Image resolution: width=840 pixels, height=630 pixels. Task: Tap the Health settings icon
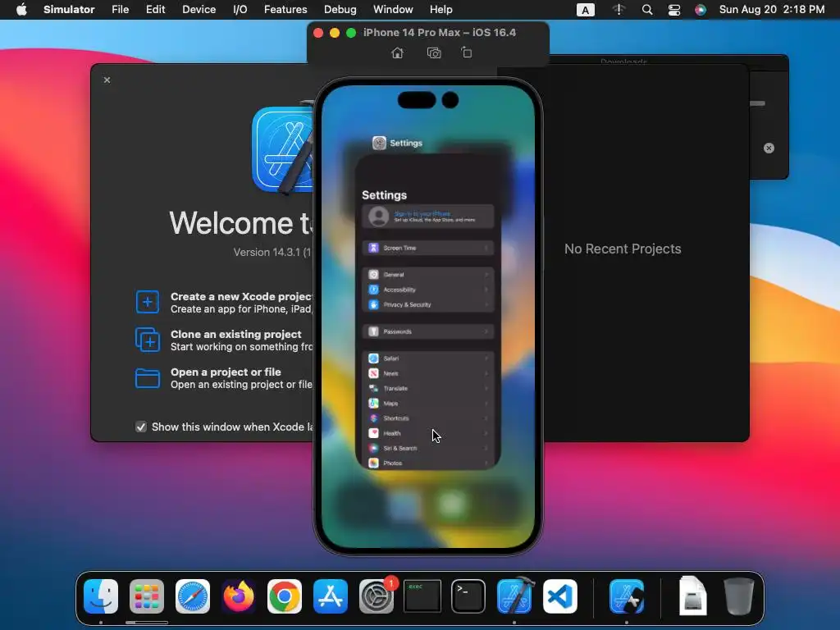[373, 433]
